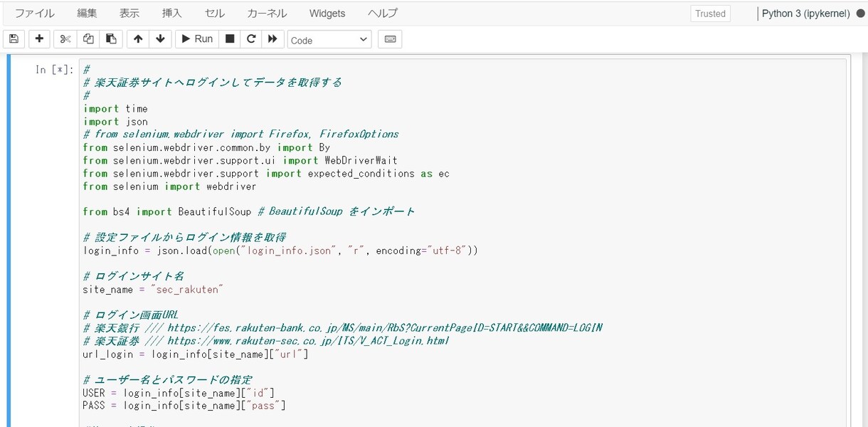Run the current cell
Screen dimensions: 868x427
(197, 39)
